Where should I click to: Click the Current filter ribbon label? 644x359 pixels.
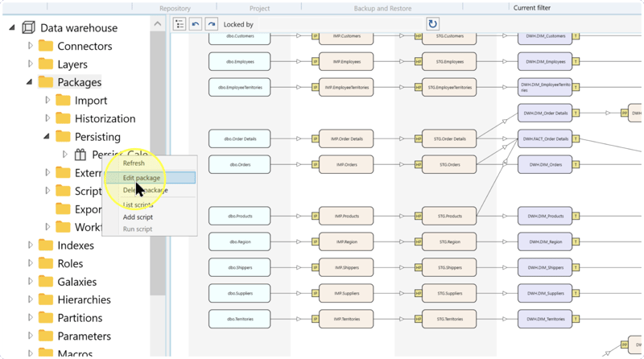pos(532,8)
